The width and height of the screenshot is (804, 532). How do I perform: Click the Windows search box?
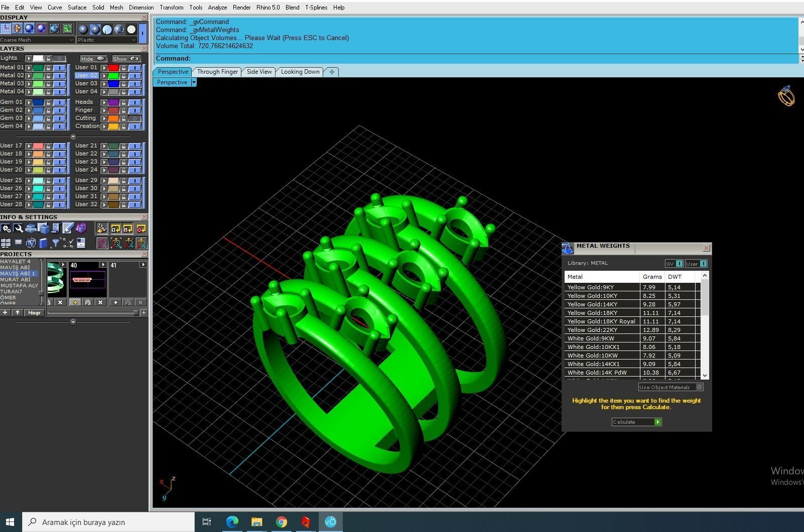[108, 522]
